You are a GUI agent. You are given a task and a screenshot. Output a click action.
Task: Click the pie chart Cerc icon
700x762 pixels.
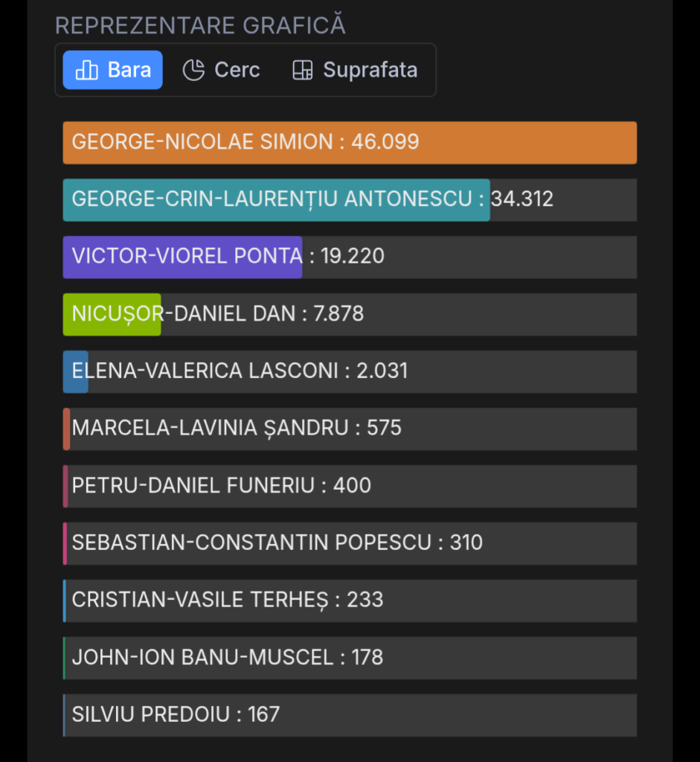tap(193, 70)
